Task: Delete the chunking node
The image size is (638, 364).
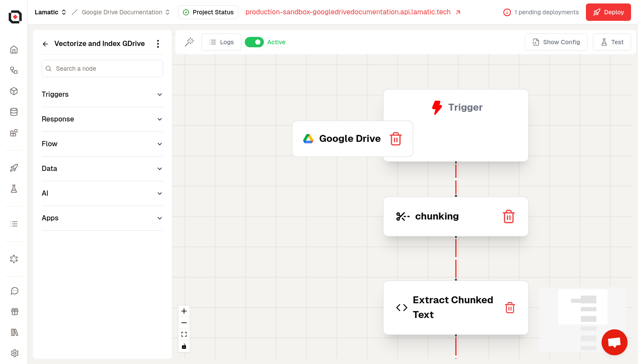Action: [x=508, y=216]
